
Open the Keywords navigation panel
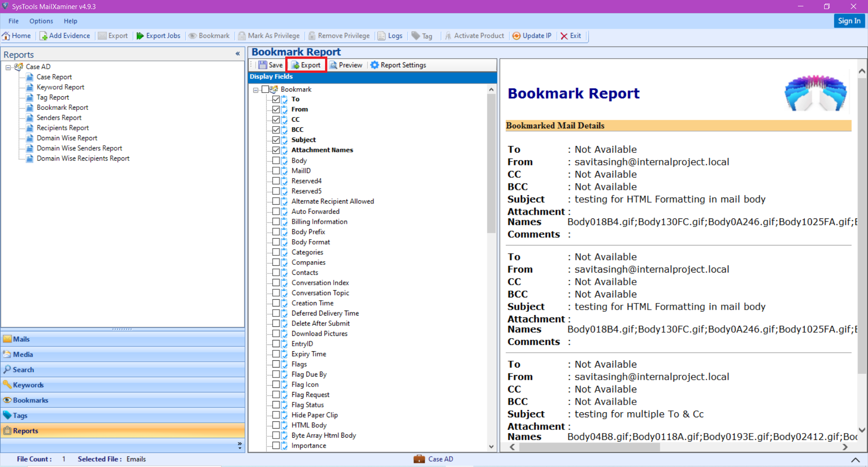click(x=123, y=385)
